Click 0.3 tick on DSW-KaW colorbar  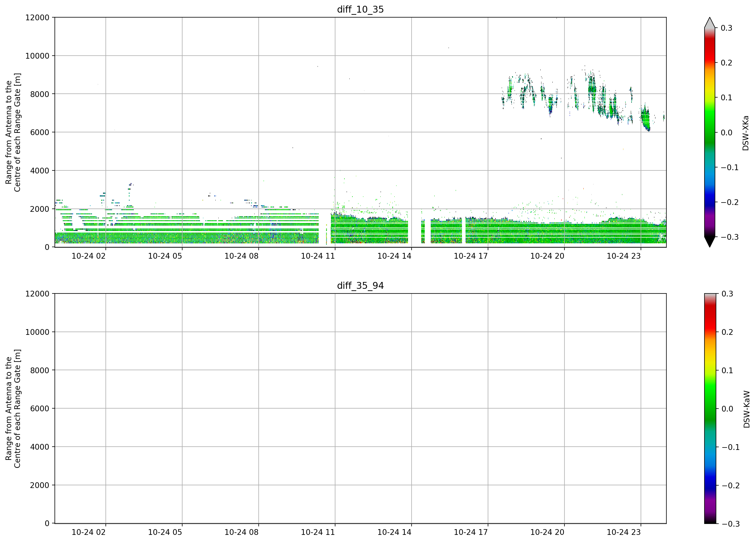point(727,294)
